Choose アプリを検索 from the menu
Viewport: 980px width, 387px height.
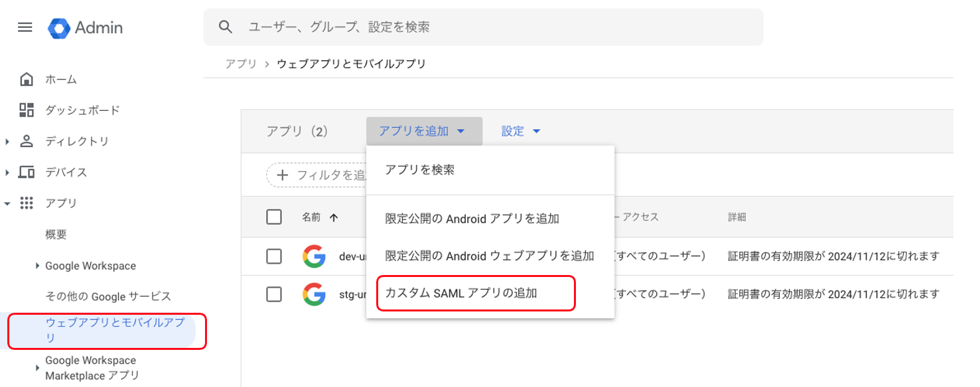(420, 170)
